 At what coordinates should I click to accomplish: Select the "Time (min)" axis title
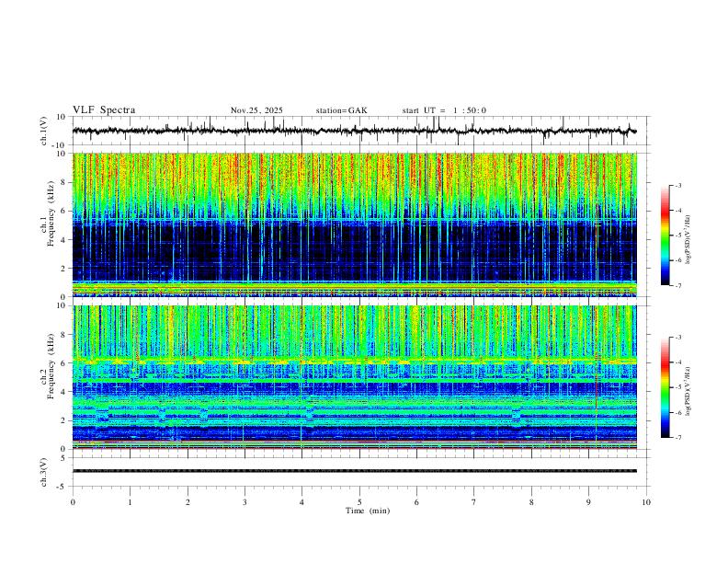click(x=368, y=511)
